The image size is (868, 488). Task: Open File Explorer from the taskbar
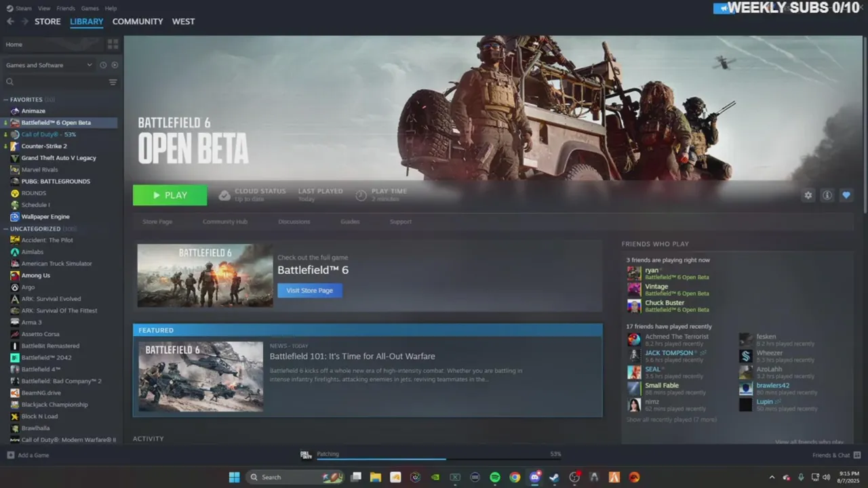point(376,477)
